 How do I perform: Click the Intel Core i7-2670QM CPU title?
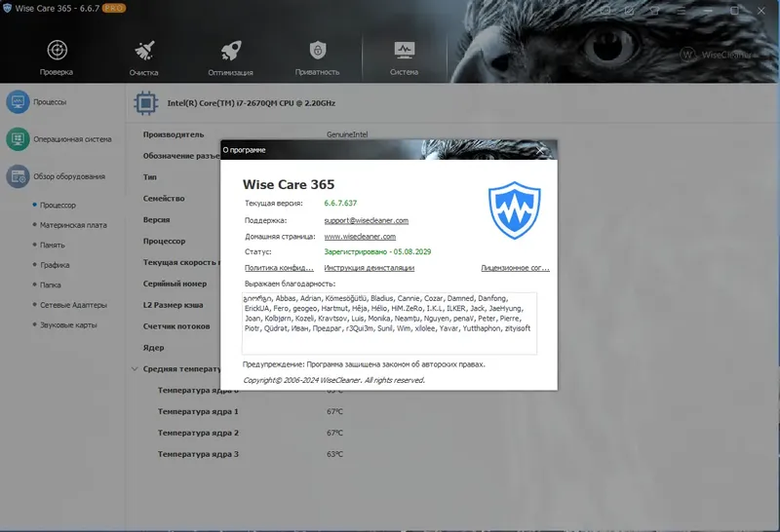point(252,103)
